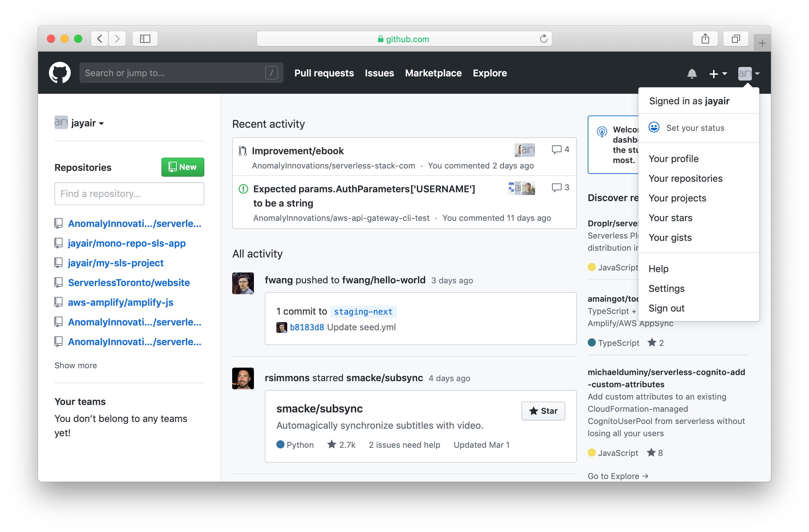Viewport: 809px width, 532px height.
Task: Click fwang's avatar in activity feed
Action: click(243, 283)
